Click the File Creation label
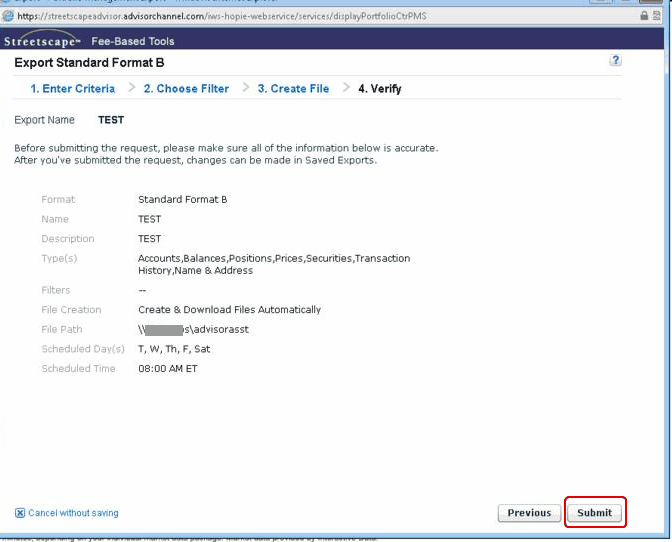 coord(71,309)
